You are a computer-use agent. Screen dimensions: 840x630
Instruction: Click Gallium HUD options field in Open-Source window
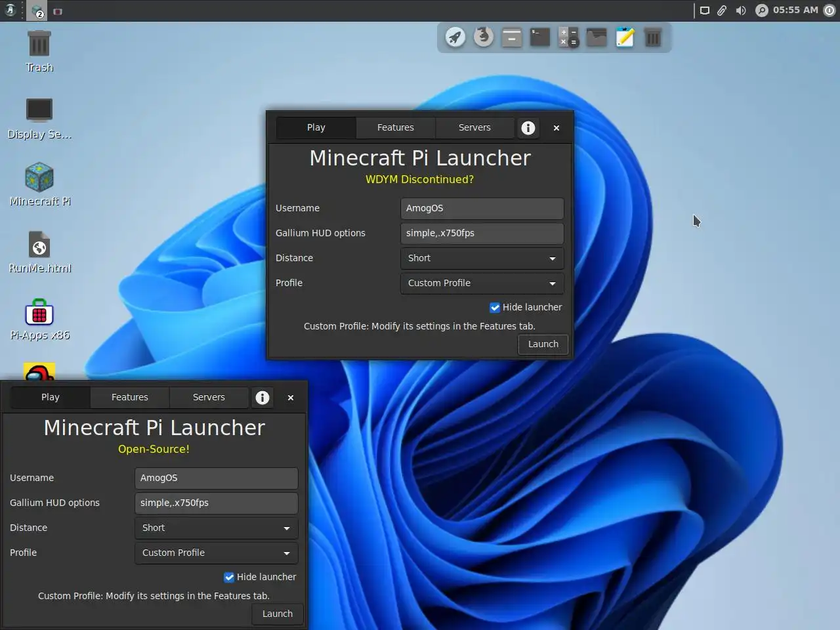click(x=216, y=503)
